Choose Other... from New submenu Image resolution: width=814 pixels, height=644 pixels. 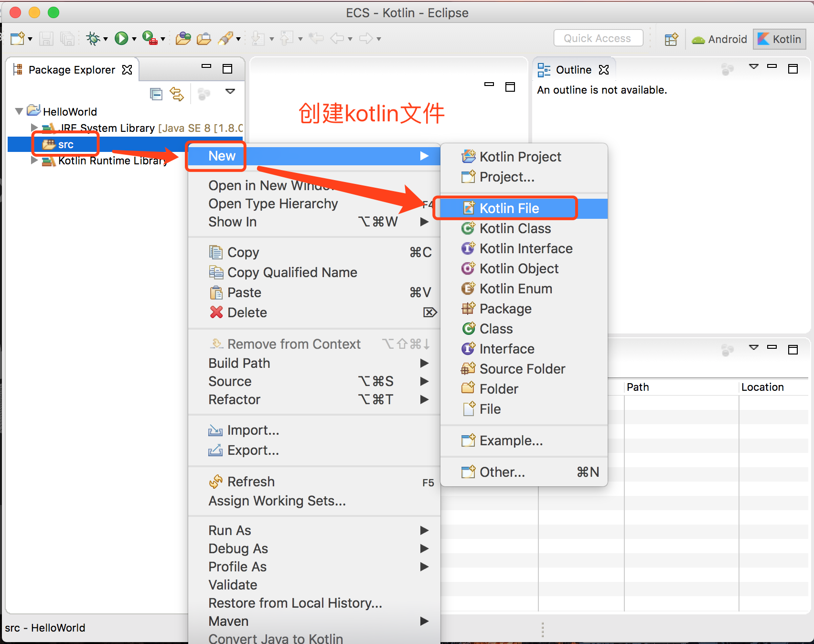[524, 472]
